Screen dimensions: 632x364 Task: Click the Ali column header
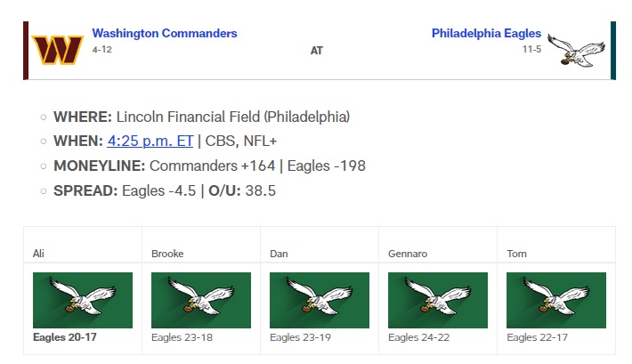[38, 254]
